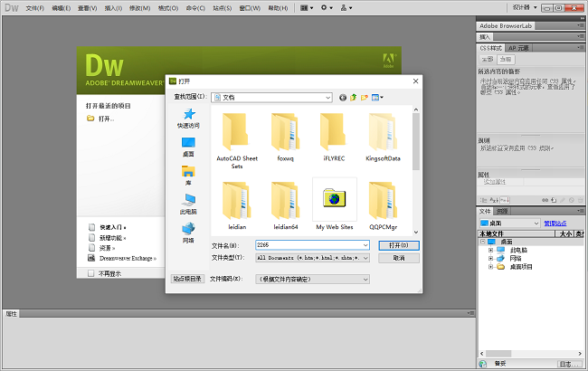Click the go back icon in dialog toolbar
The width and height of the screenshot is (588, 371).
[x=343, y=97]
